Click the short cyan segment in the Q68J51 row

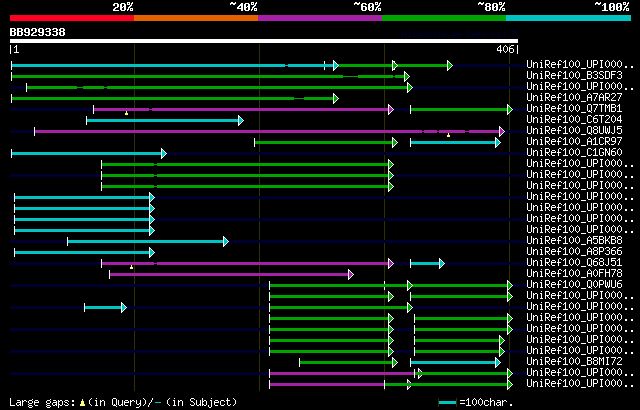tap(425, 264)
